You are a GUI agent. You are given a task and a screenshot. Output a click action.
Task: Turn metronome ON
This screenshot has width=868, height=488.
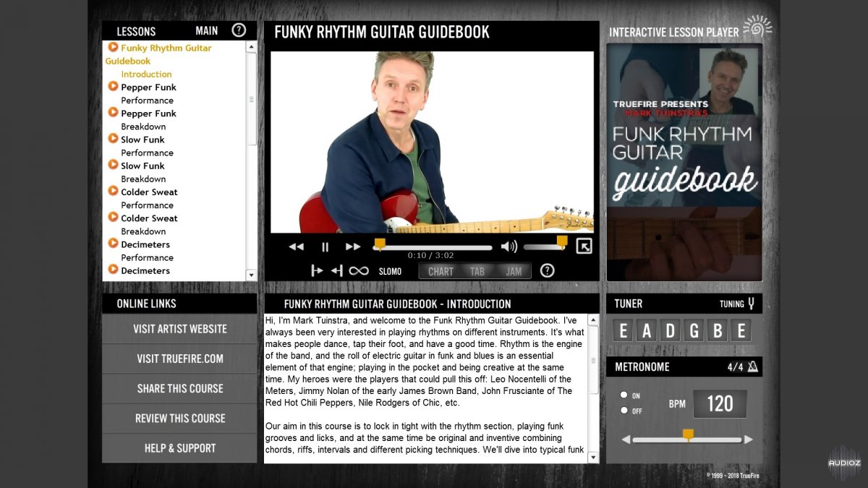point(624,395)
